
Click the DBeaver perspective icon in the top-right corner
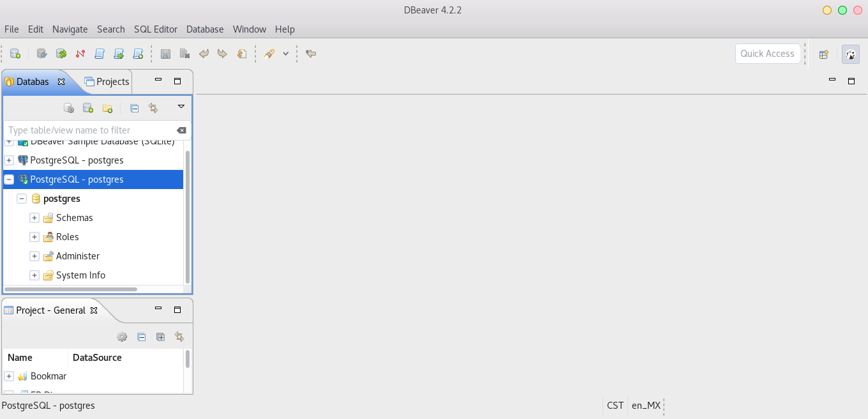coord(850,54)
